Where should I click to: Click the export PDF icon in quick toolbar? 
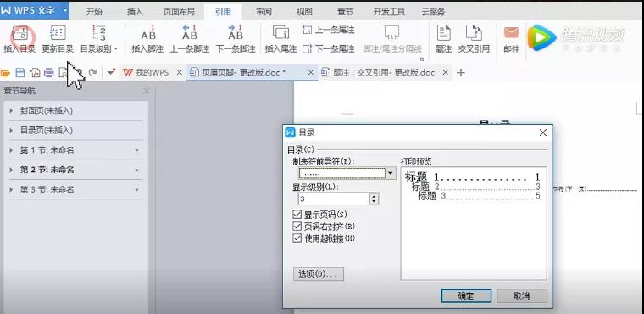coord(35,73)
